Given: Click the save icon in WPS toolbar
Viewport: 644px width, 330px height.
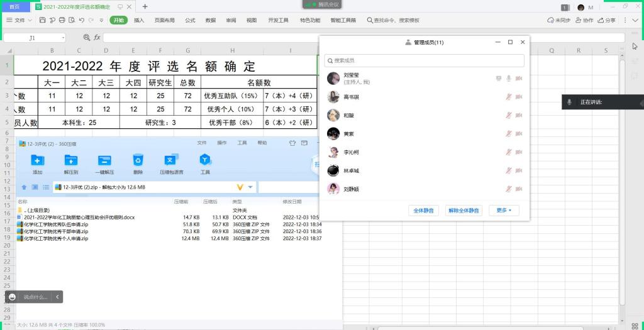Looking at the screenshot, I should pyautogui.click(x=43, y=20).
